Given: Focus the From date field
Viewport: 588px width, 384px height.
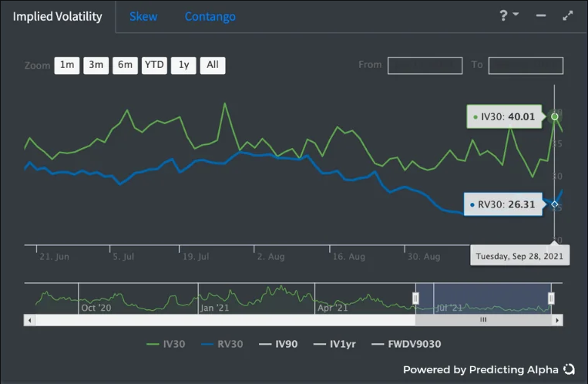Looking at the screenshot, I should pyautogui.click(x=425, y=66).
